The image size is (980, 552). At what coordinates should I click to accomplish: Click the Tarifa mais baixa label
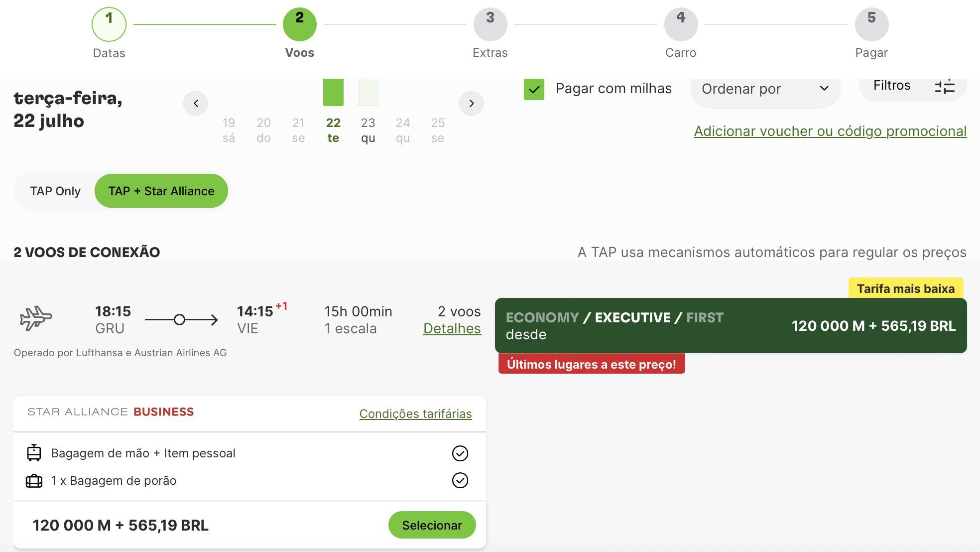(906, 288)
